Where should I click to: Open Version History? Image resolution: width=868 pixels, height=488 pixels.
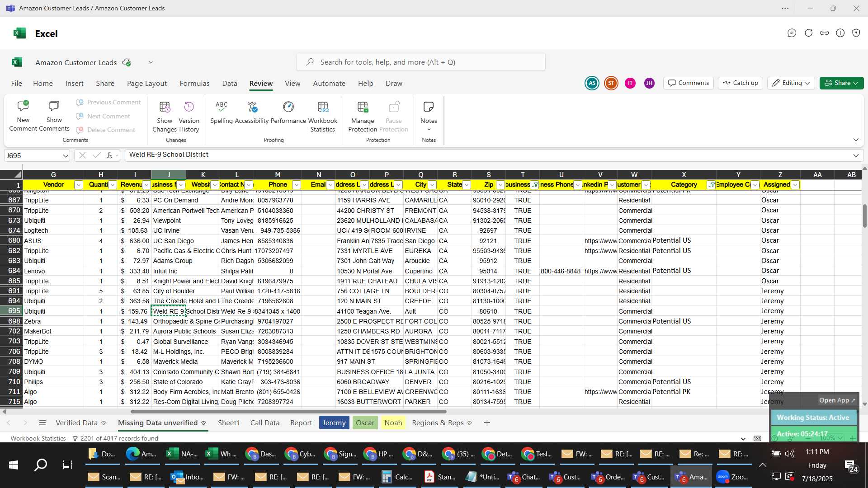coord(189,116)
